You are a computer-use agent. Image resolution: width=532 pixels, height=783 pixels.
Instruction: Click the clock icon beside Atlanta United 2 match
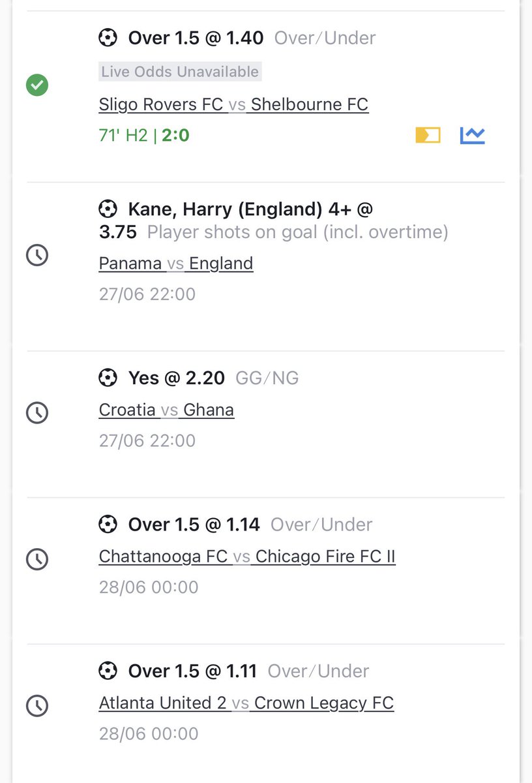pyautogui.click(x=37, y=705)
